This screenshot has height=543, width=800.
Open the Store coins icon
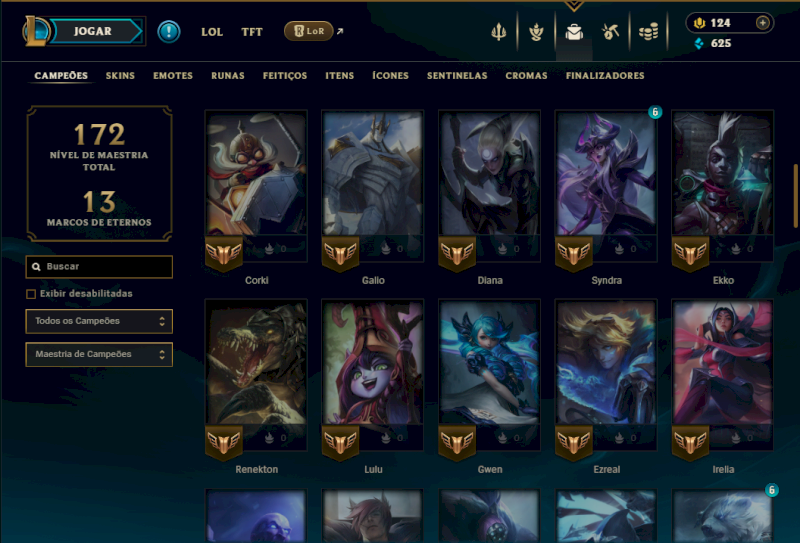click(648, 32)
